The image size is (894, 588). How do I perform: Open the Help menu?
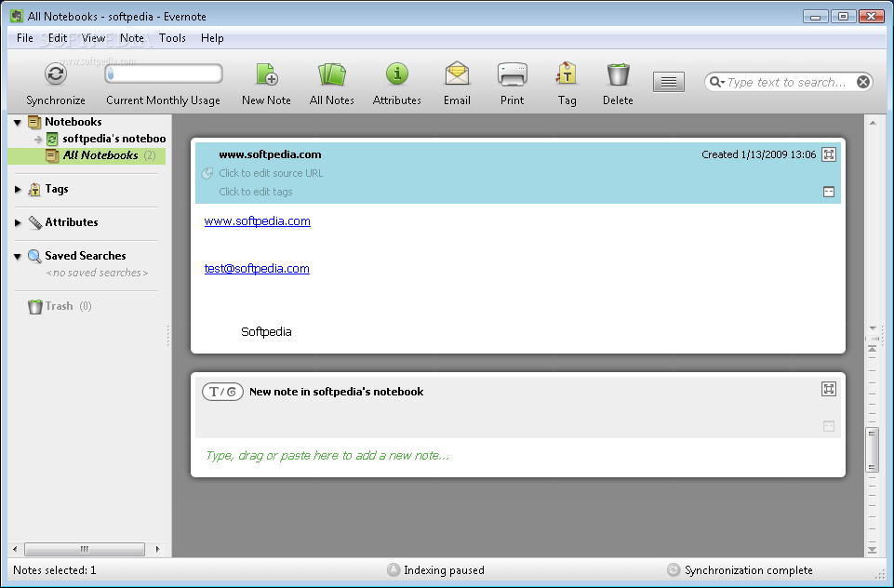[x=212, y=38]
